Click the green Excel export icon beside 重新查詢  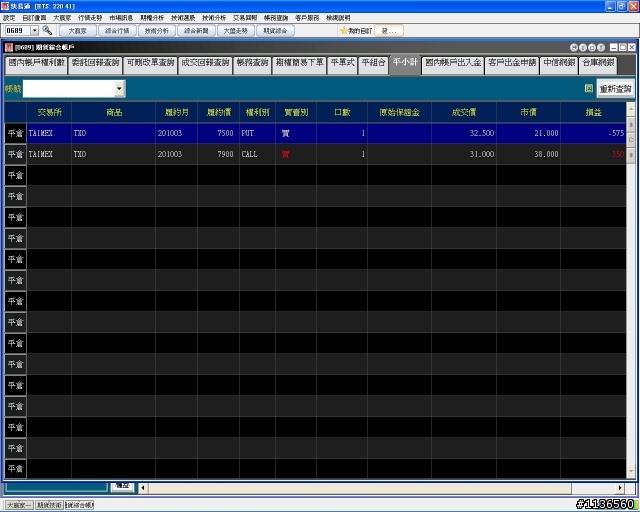pyautogui.click(x=589, y=88)
